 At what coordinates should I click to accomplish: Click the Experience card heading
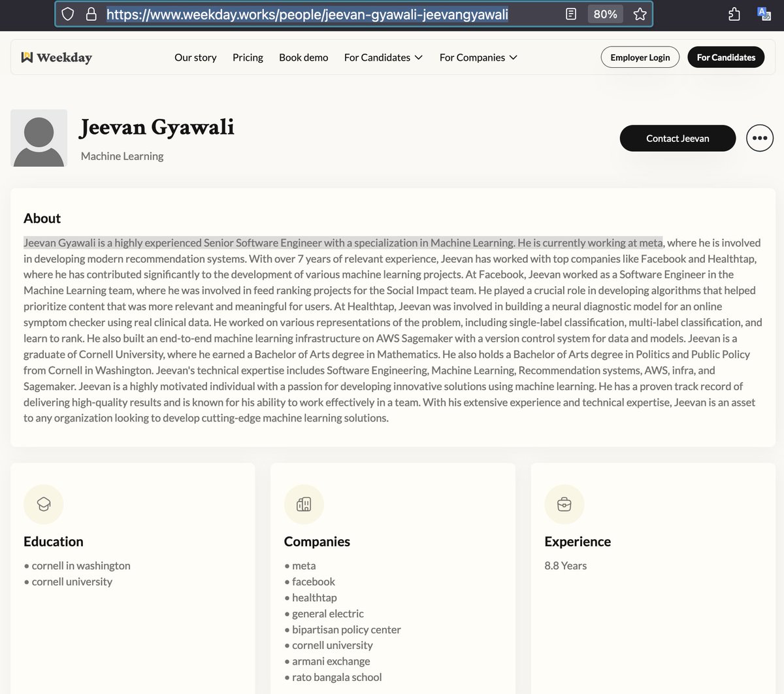point(578,541)
